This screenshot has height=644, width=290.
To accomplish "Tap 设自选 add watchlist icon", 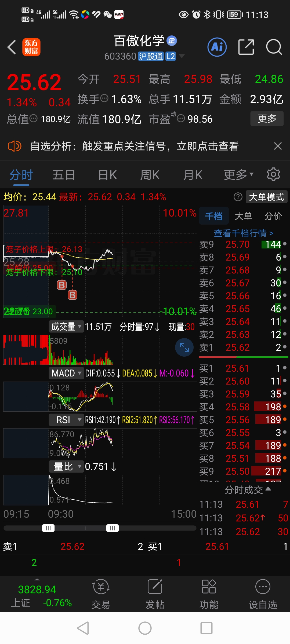I will click(263, 594).
